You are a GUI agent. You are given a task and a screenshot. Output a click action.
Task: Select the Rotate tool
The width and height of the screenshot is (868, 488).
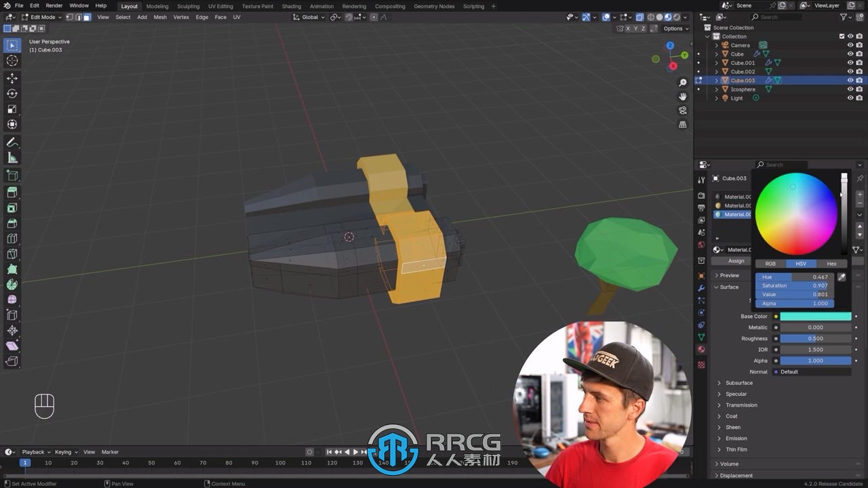(12, 94)
